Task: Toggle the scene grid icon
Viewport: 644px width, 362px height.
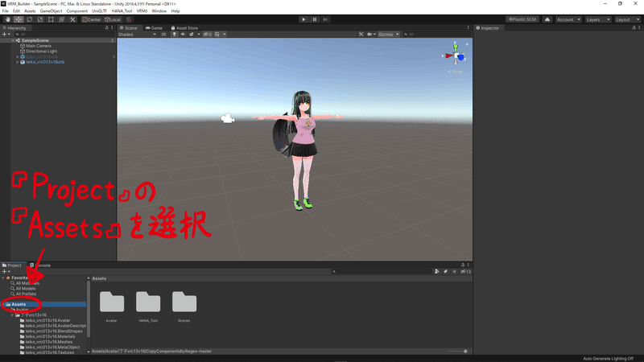Action: (217, 35)
